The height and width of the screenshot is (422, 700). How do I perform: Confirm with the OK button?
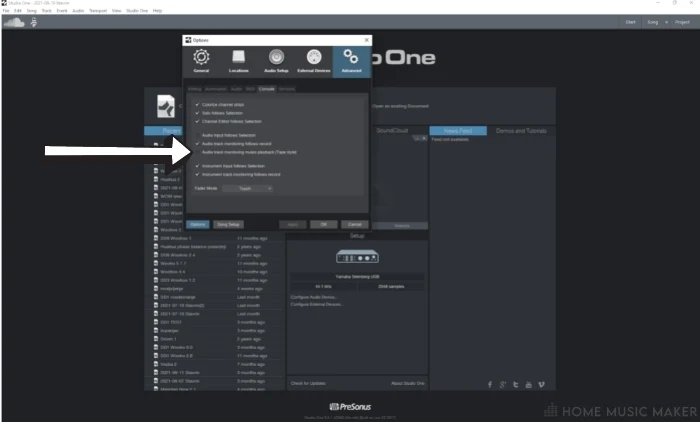tap(324, 224)
